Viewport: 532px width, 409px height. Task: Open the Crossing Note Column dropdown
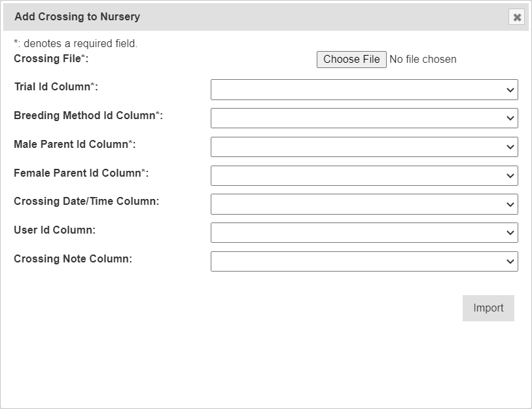364,262
